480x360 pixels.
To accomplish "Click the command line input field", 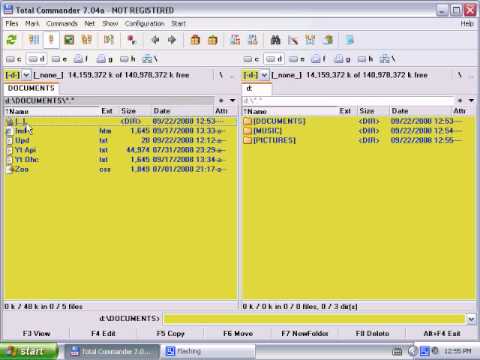I will pos(315,319).
